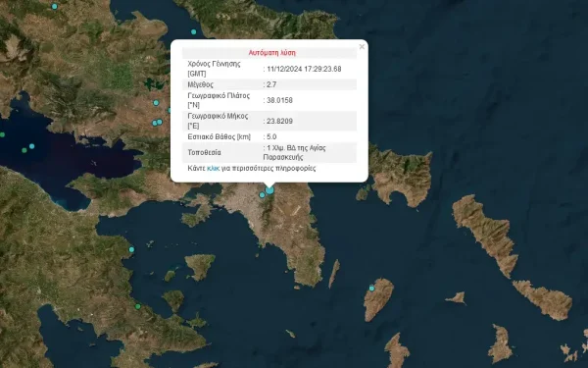Click the half-hidden marker at the popup's left edge

[x=170, y=110]
